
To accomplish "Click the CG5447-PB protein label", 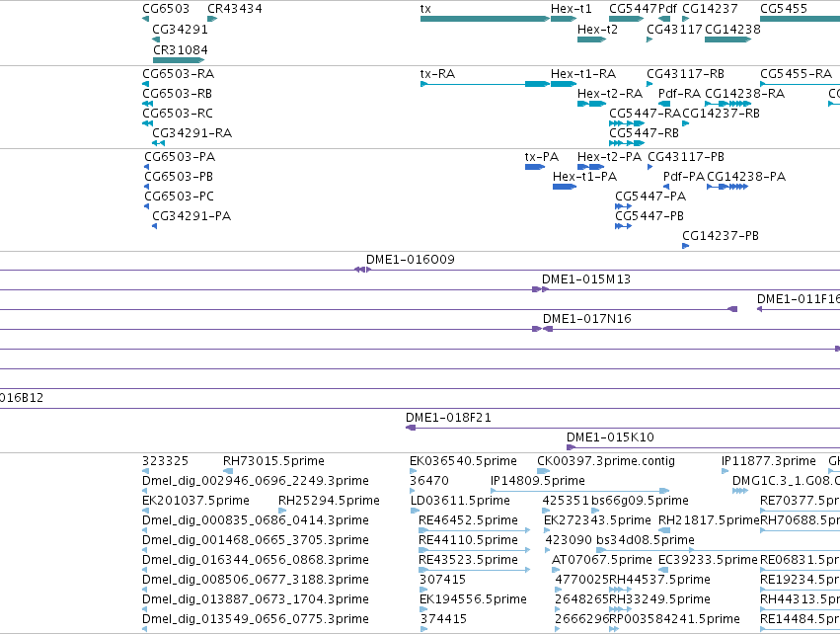I will 649,216.
